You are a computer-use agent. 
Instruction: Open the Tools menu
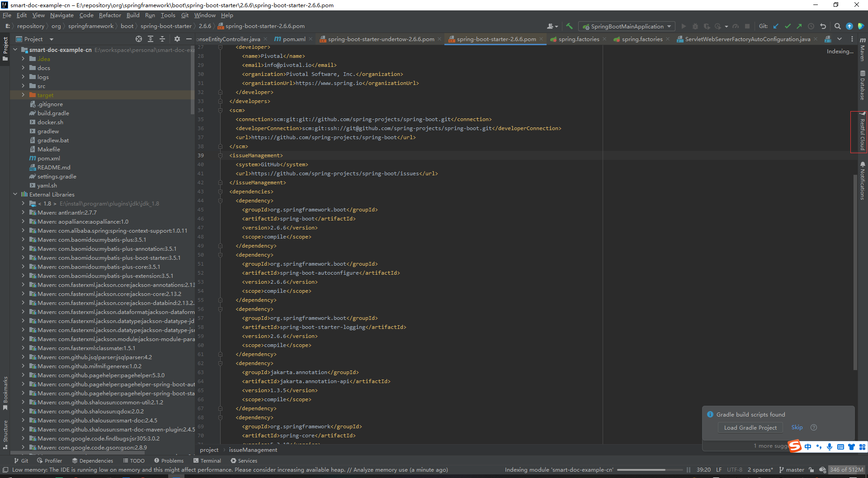(168, 15)
